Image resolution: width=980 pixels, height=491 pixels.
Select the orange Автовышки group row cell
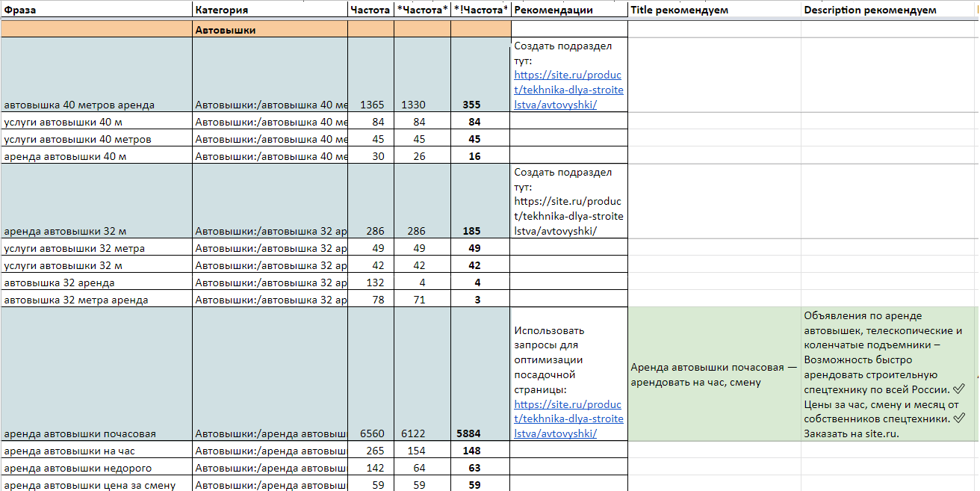pos(270,30)
